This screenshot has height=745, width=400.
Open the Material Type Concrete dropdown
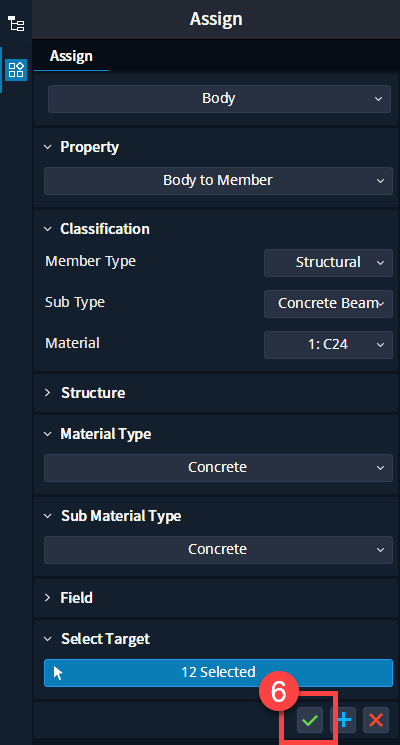(218, 468)
